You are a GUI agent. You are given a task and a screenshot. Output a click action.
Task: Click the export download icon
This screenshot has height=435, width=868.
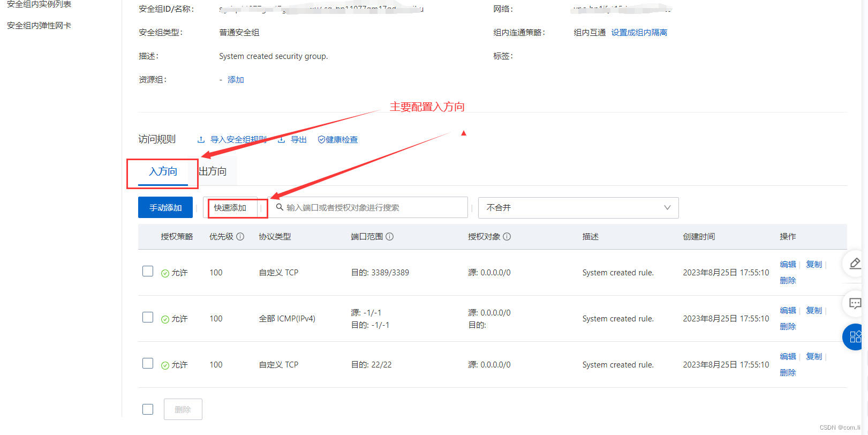click(x=282, y=140)
